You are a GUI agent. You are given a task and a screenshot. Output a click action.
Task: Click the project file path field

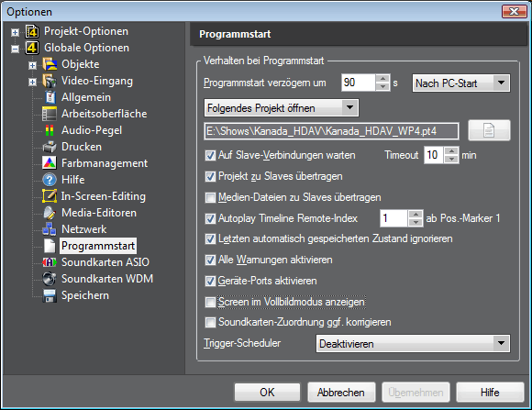[x=331, y=131]
